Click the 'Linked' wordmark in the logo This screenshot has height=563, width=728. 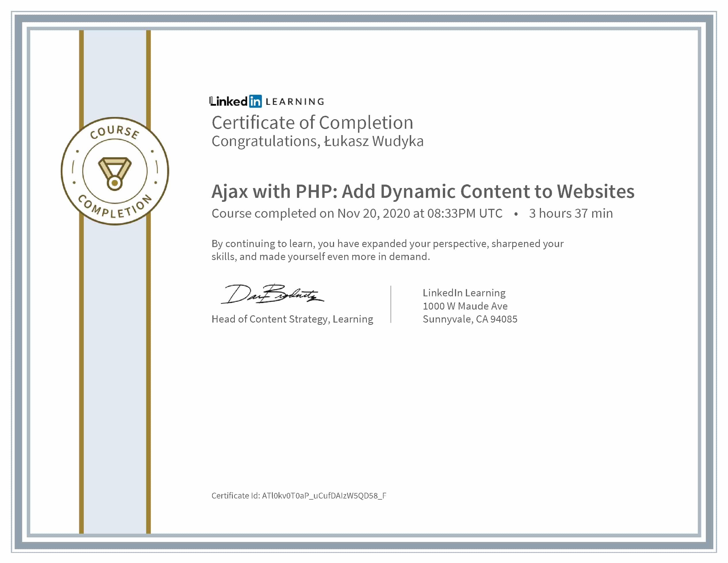[x=229, y=101]
